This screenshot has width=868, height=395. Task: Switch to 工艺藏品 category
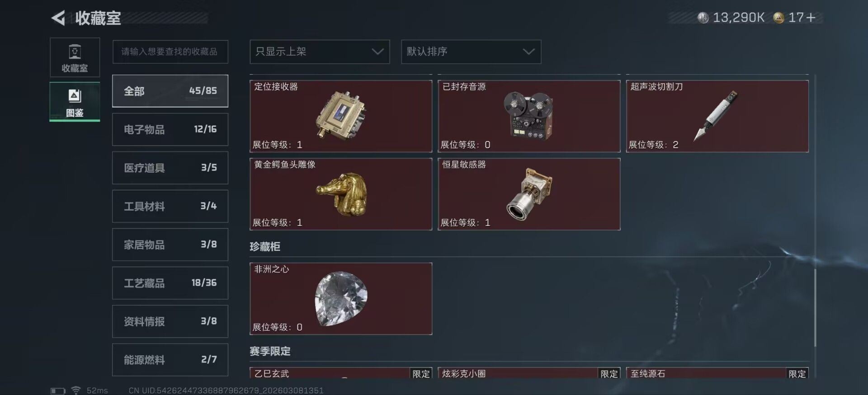click(x=170, y=283)
